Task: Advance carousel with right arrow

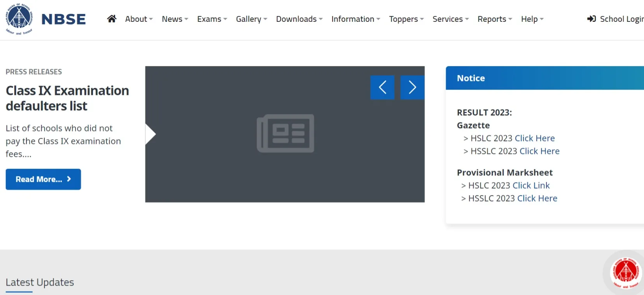Action: 412,87
